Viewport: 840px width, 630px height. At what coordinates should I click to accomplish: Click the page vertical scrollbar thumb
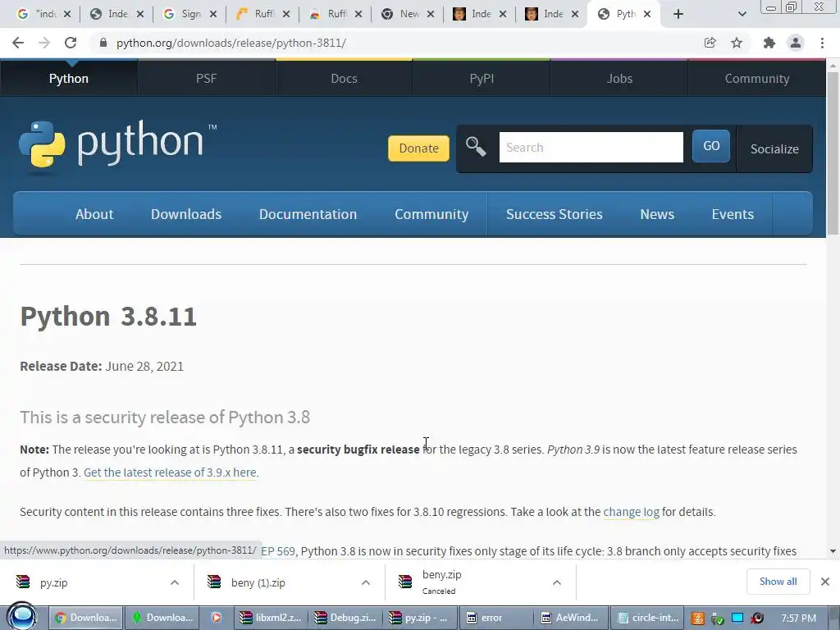(833, 153)
